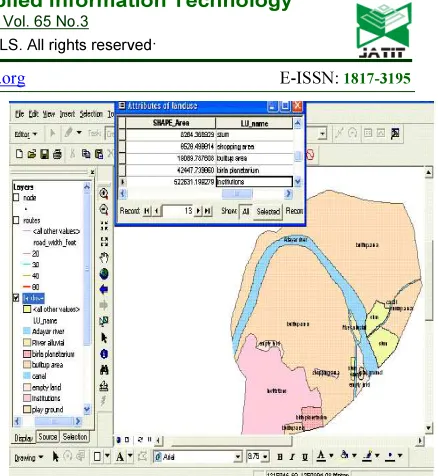Switch to the Selection tab in table of contents
This screenshot has height=476, width=438.
point(75,437)
